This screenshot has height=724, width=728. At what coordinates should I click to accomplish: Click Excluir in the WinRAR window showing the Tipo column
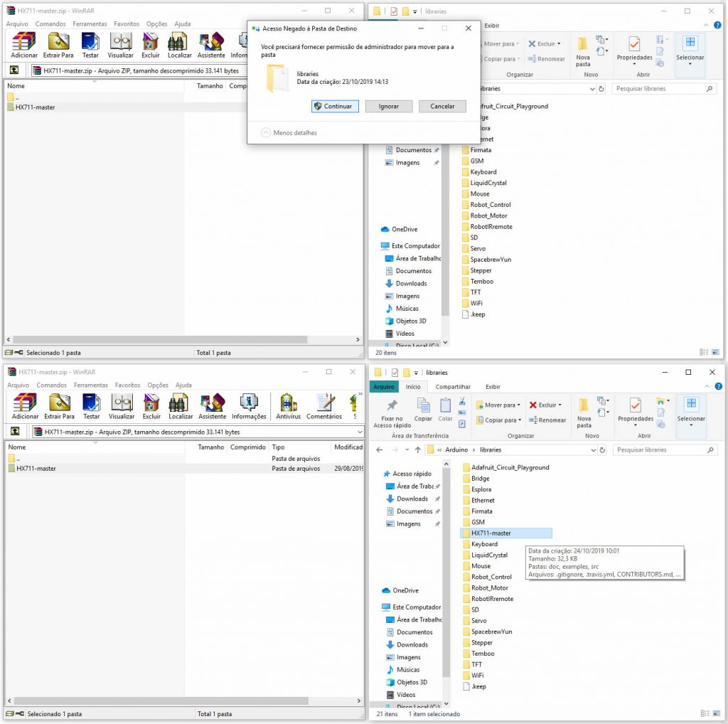point(151,406)
